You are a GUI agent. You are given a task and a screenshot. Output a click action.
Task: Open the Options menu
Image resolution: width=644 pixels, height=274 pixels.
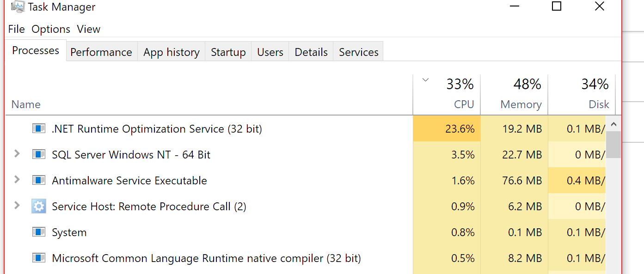51,29
